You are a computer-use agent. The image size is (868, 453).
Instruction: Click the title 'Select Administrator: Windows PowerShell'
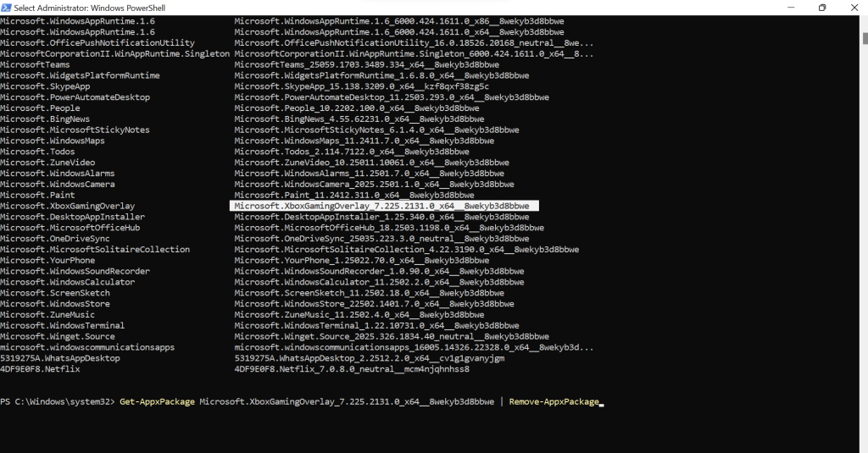click(x=90, y=8)
